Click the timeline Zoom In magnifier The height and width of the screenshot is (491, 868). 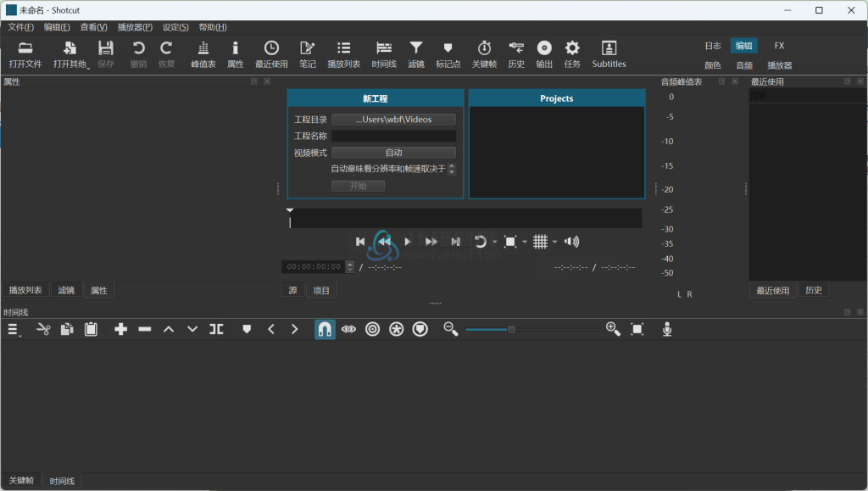[x=613, y=329]
